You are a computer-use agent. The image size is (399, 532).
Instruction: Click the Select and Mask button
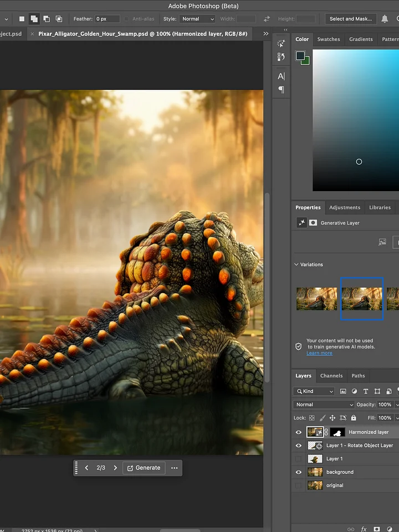click(x=351, y=19)
